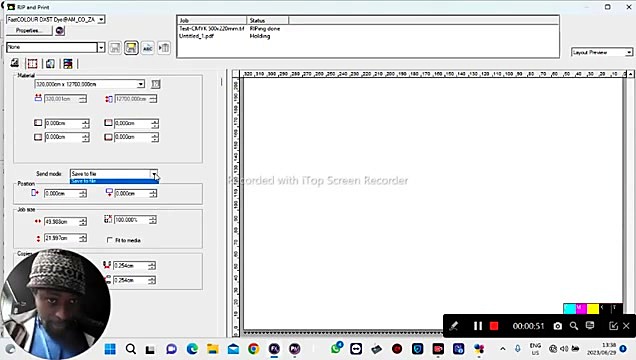This screenshot has width=636, height=360.
Task: Click the recorder minimize-to-corner icon
Action: tap(613, 326)
